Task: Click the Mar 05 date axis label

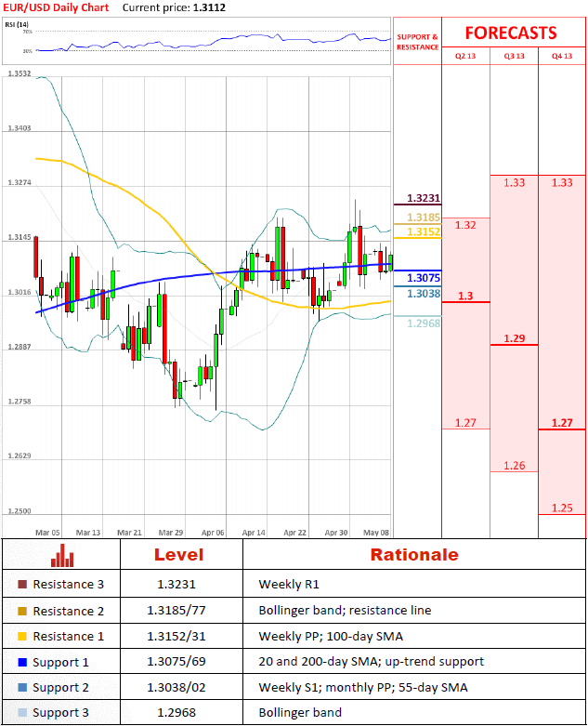Action: click(47, 533)
